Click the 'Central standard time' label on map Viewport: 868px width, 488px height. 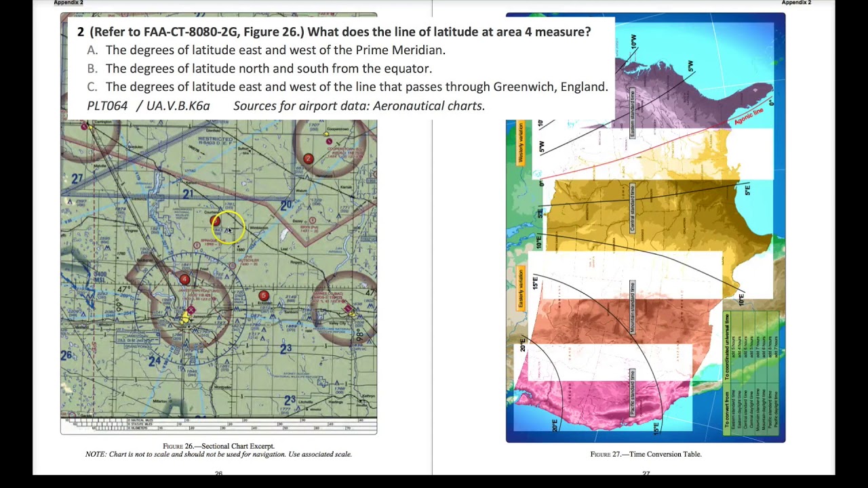click(633, 208)
